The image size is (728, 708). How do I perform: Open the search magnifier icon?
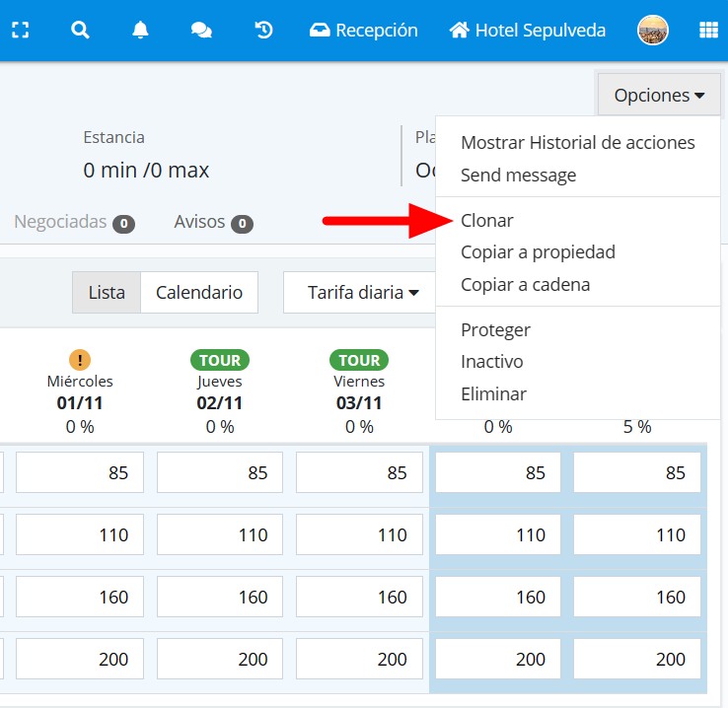(80, 31)
